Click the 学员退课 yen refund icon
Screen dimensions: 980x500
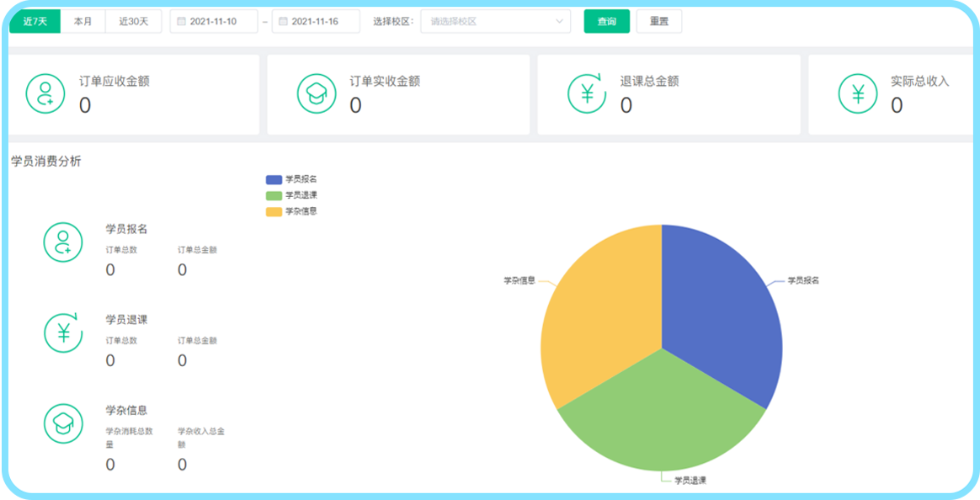point(63,332)
